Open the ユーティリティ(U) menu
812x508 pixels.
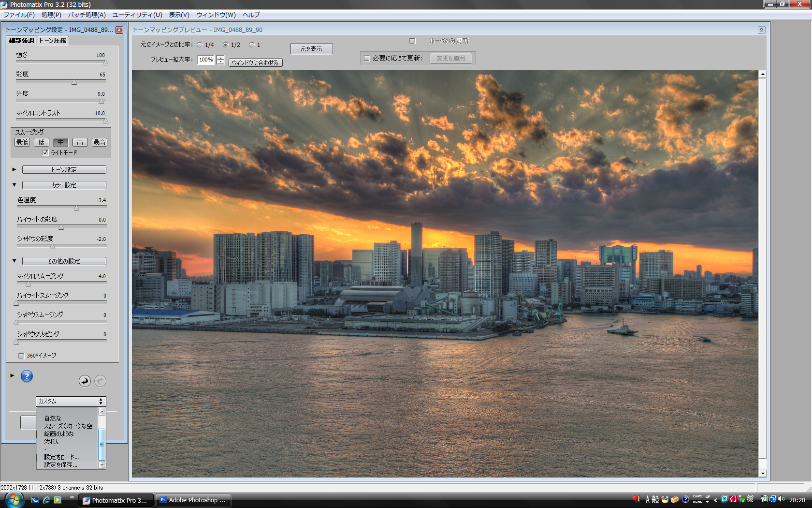pos(137,15)
